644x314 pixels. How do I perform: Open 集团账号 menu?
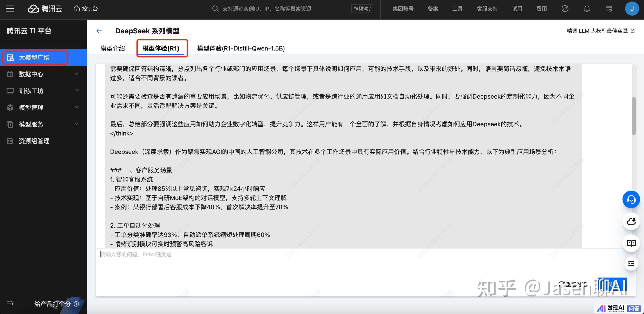click(403, 9)
